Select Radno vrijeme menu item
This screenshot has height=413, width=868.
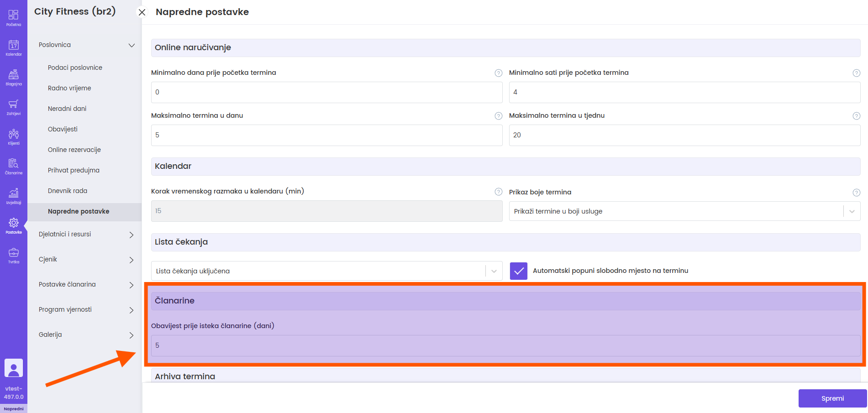click(69, 88)
